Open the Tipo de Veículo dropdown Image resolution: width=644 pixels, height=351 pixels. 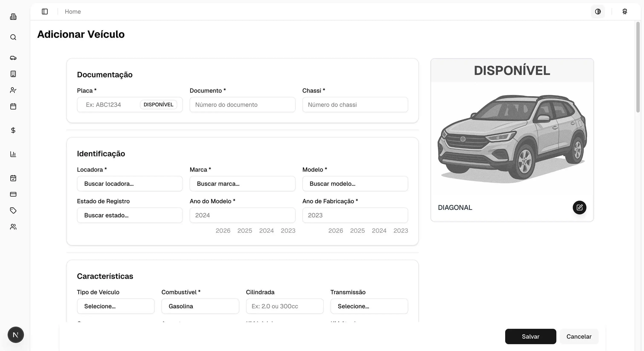[116, 306]
